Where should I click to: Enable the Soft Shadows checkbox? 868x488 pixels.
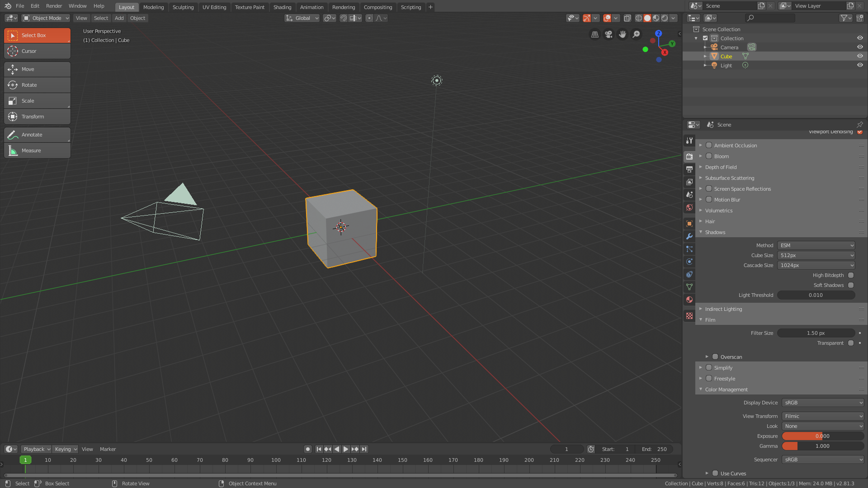coord(850,285)
